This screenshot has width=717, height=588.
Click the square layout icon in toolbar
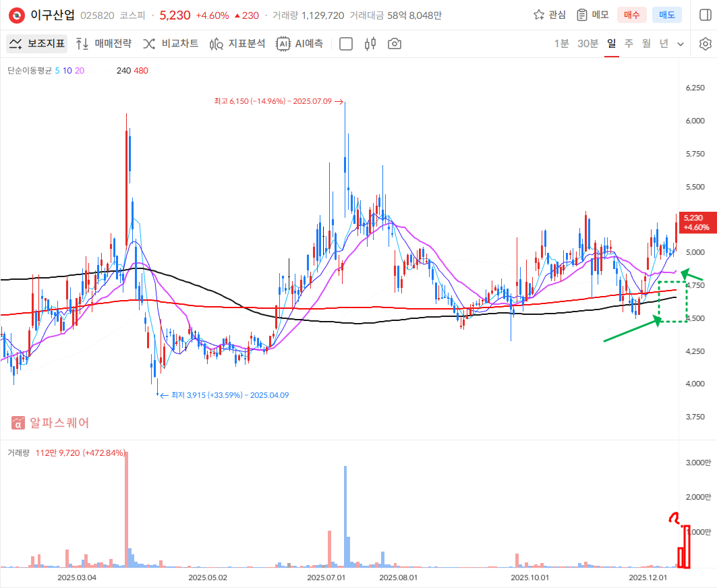[x=345, y=44]
